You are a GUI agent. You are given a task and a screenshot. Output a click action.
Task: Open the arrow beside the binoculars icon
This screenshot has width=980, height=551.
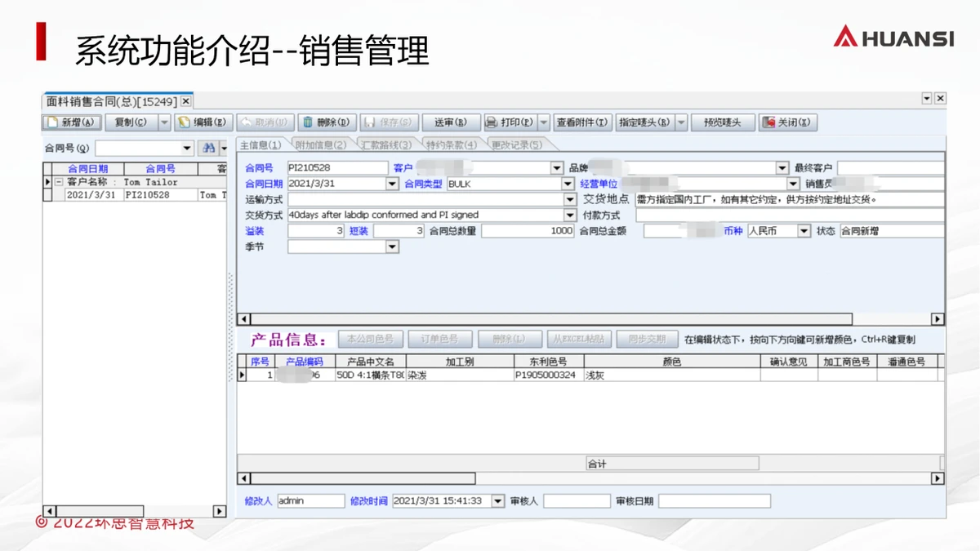point(225,148)
